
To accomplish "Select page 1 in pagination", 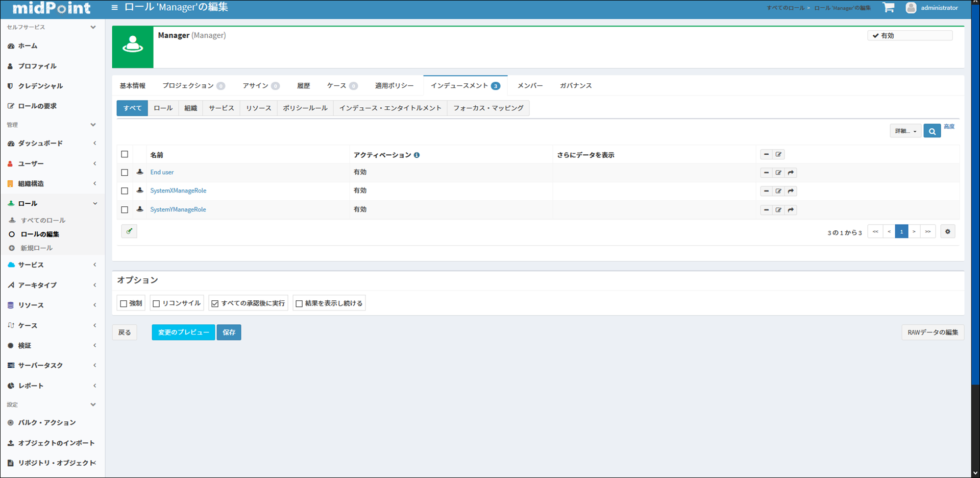I will click(x=901, y=232).
